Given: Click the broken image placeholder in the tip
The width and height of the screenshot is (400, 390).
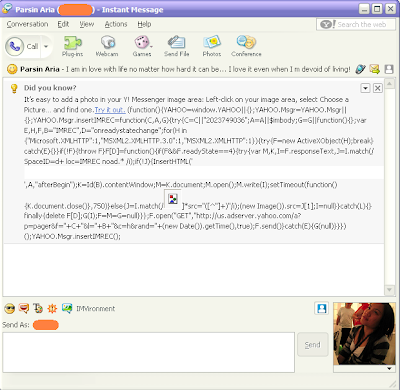Looking at the screenshot, I should 173,199.
